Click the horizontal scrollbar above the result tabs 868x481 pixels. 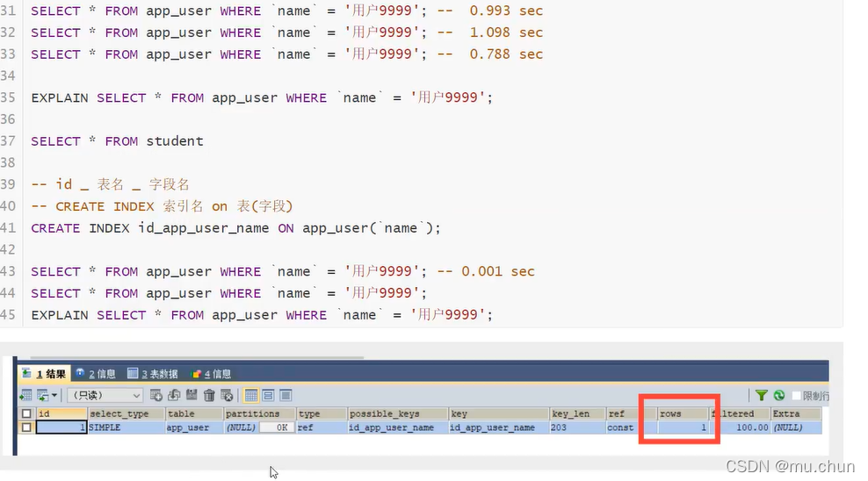(197, 358)
